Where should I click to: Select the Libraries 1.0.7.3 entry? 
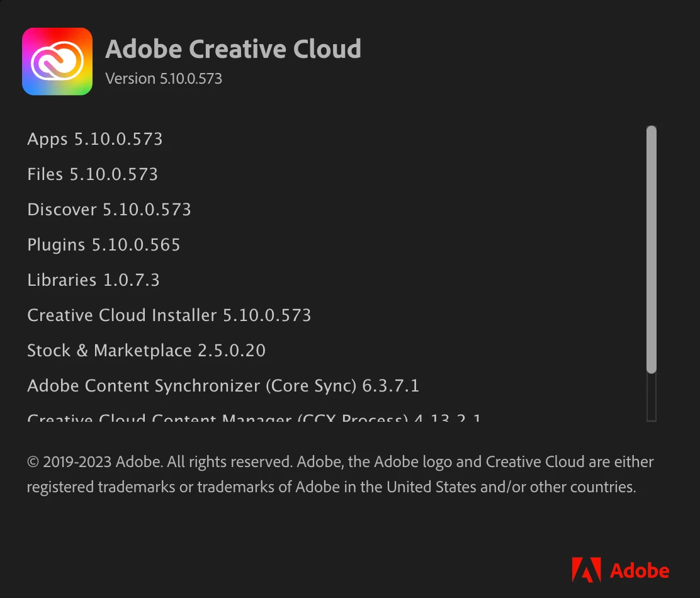click(93, 280)
